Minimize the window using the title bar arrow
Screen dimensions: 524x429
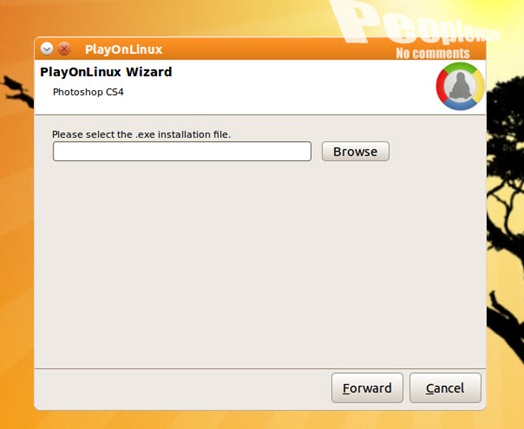(x=47, y=49)
